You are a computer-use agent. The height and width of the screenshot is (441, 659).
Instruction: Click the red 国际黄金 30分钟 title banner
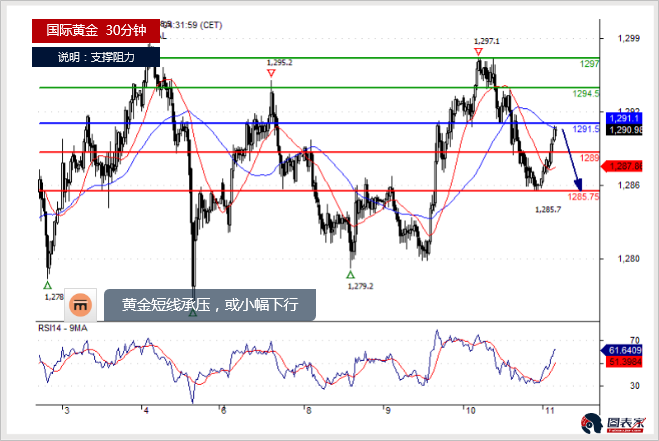point(96,31)
